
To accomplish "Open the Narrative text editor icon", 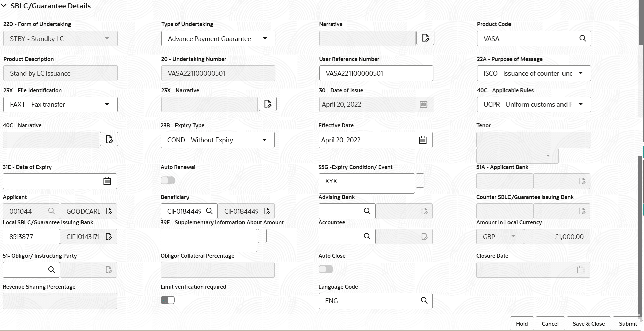I will coord(425,38).
